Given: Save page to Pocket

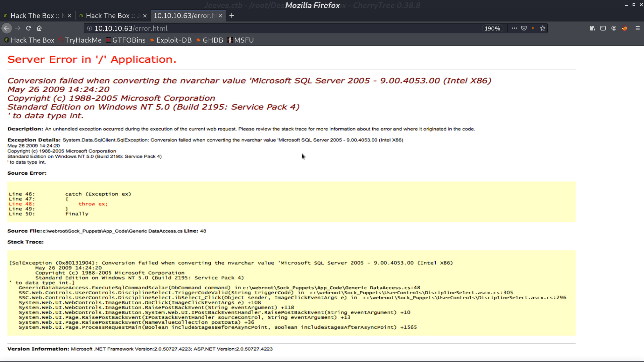Looking at the screenshot, I should (x=524, y=28).
